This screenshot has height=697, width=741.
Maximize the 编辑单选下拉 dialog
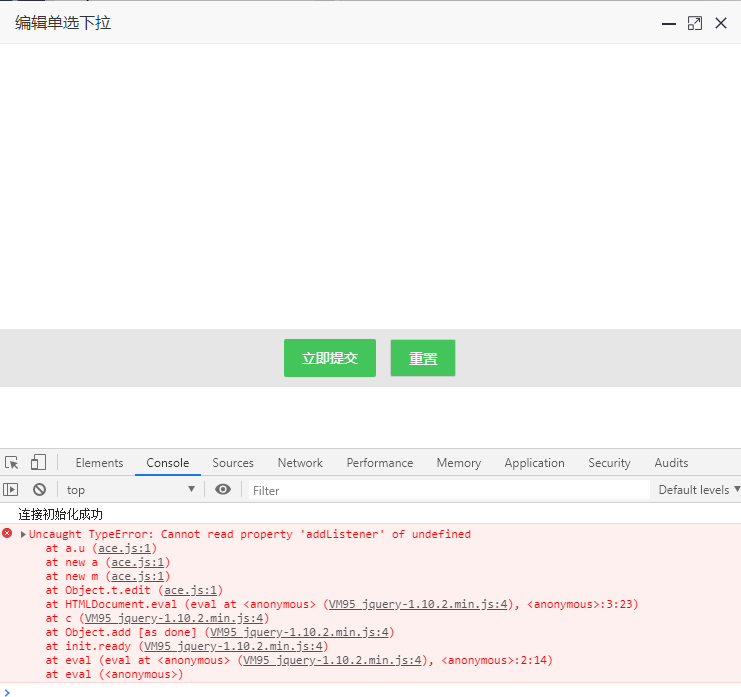tap(695, 23)
